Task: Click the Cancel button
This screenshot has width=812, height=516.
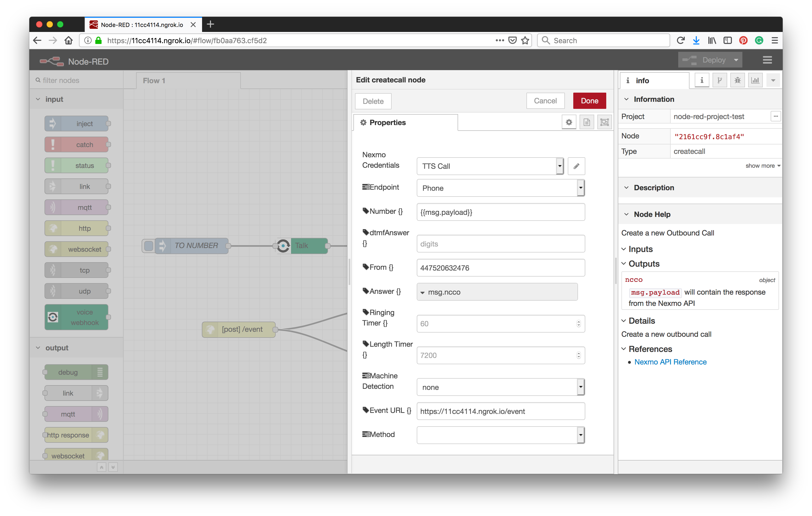Action: pyautogui.click(x=545, y=101)
